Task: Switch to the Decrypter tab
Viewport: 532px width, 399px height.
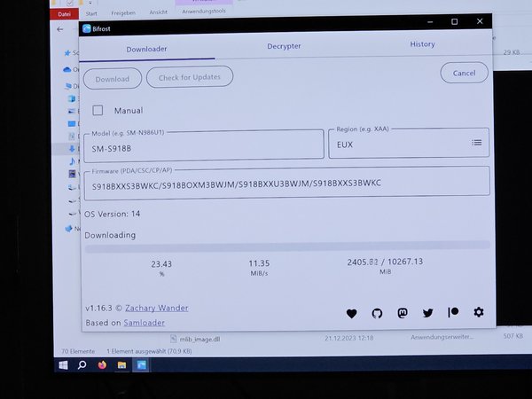Action: [x=284, y=46]
